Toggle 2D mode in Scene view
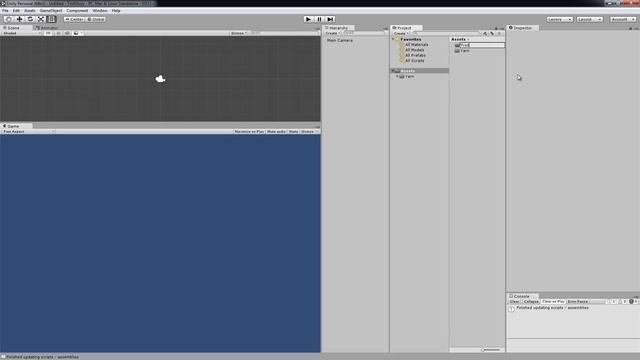640x360 pixels. tap(48, 33)
